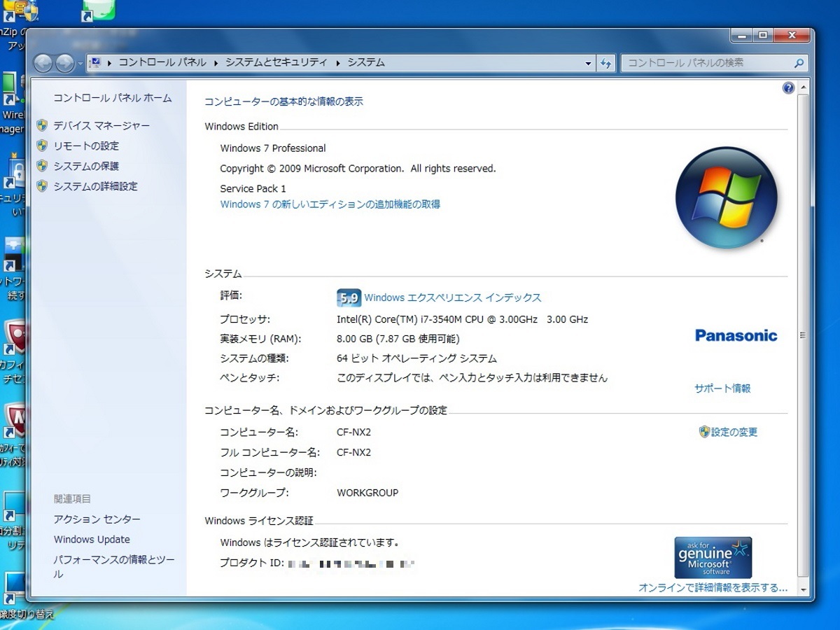Expand the arrow after コントロール パネル in breadcrumb
The image size is (840, 630).
point(216,62)
